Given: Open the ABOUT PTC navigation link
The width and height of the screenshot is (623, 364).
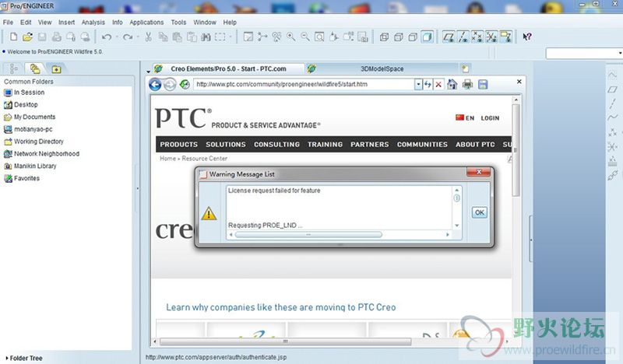Looking at the screenshot, I should [x=475, y=145].
